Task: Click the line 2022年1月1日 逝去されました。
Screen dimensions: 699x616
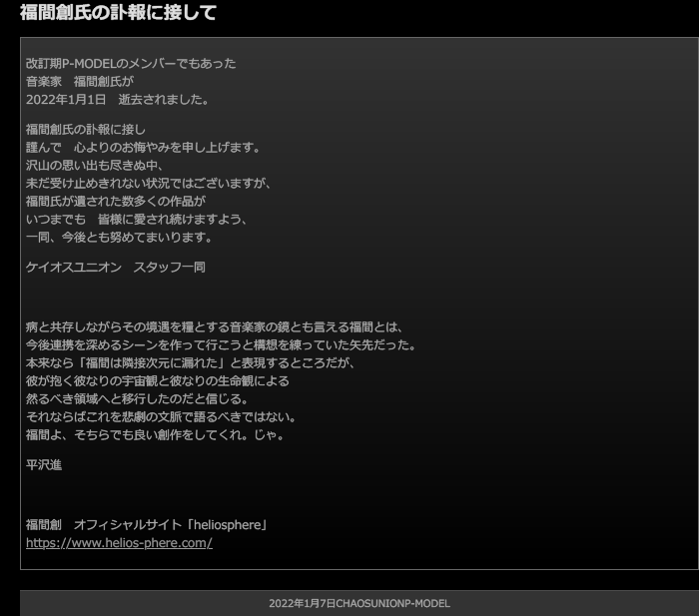Action: click(x=118, y=100)
